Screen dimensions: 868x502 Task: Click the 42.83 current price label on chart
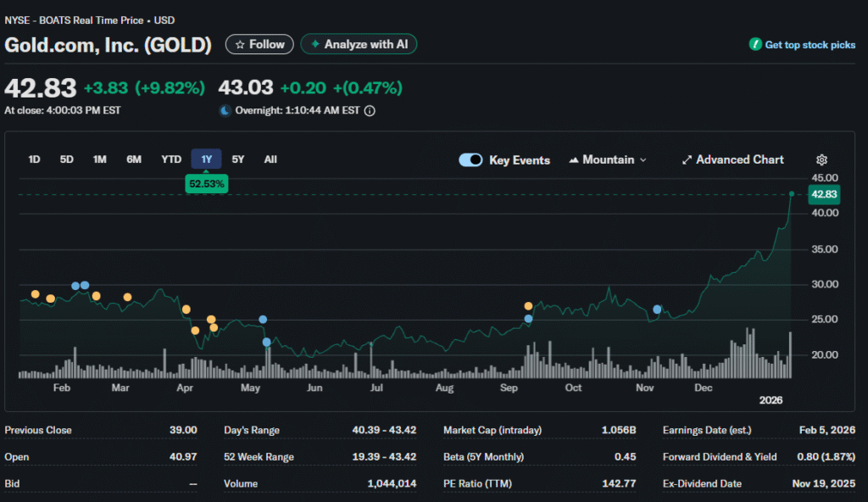[x=824, y=194]
